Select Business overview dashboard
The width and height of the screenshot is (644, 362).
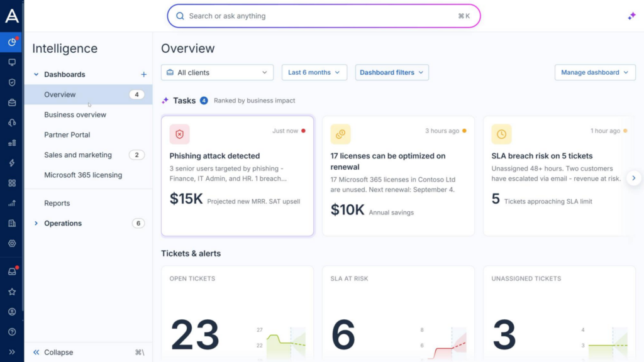(75, 114)
